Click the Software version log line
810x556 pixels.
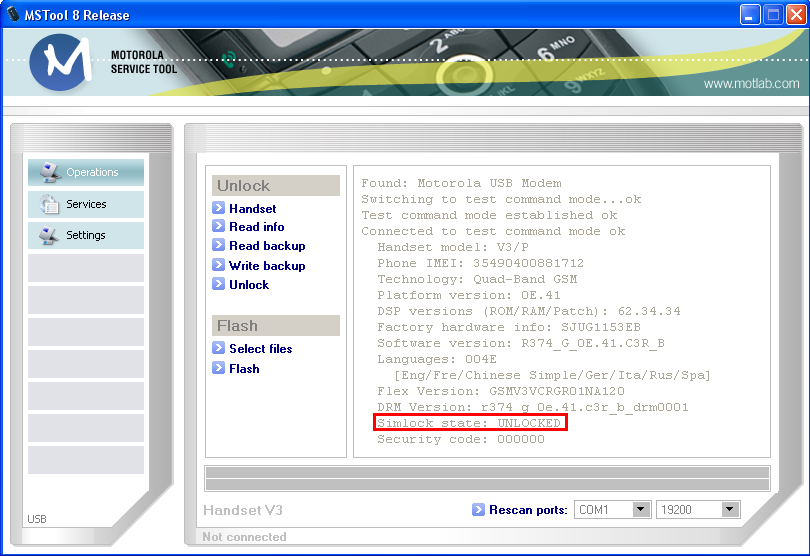521,343
